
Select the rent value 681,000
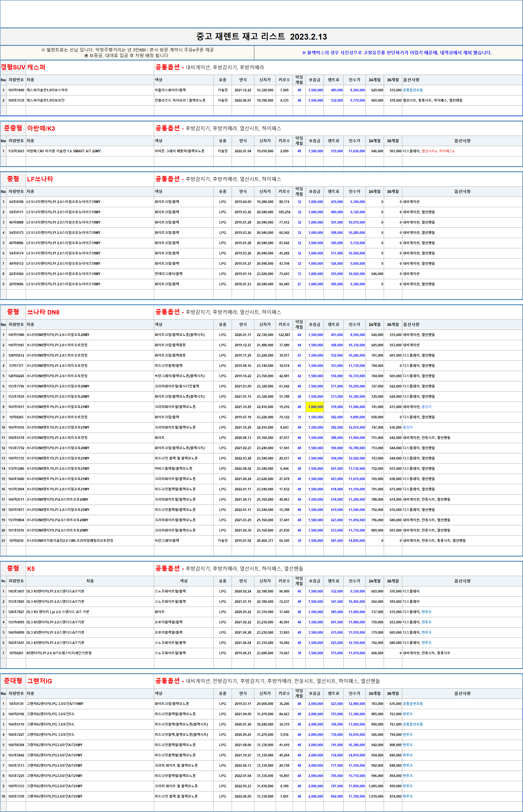(337, 540)
